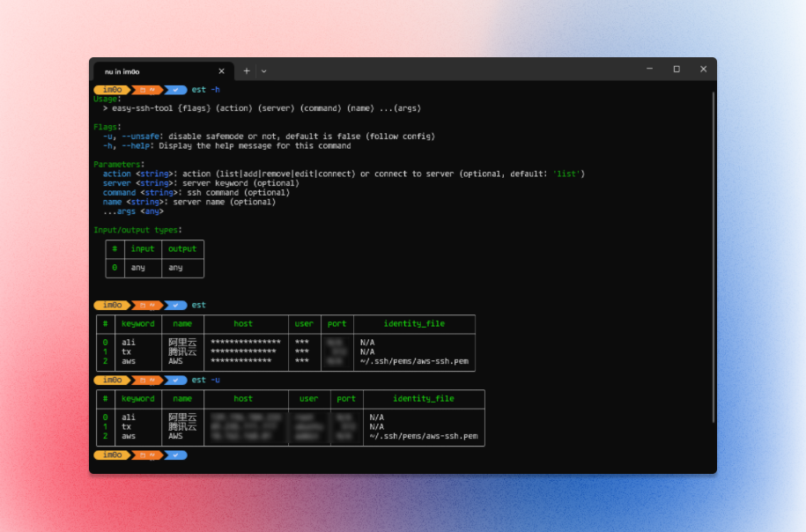This screenshot has height=532, width=806.
Task: Click the "--unsafe" flag text
Action: pyautogui.click(x=140, y=137)
